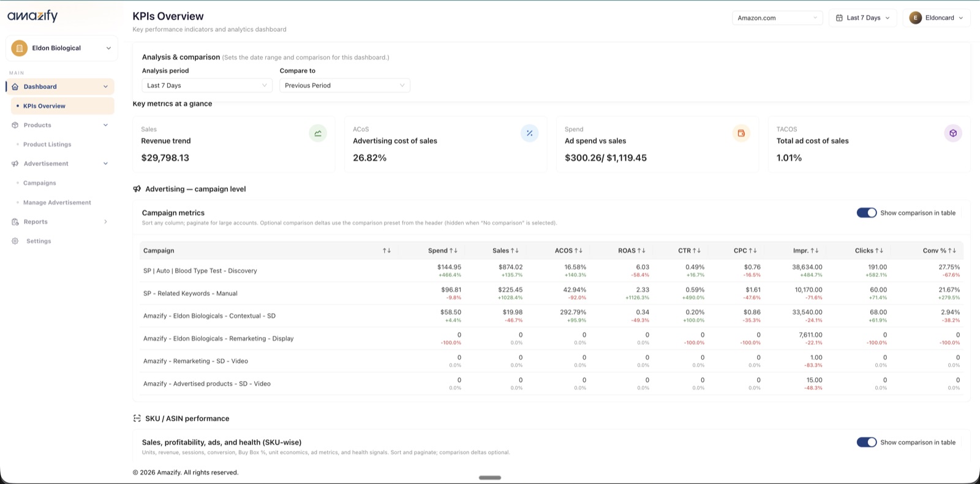Screen dimensions: 980x484
Task: Click the 38,634.00 impressions cell
Action: pos(807,267)
